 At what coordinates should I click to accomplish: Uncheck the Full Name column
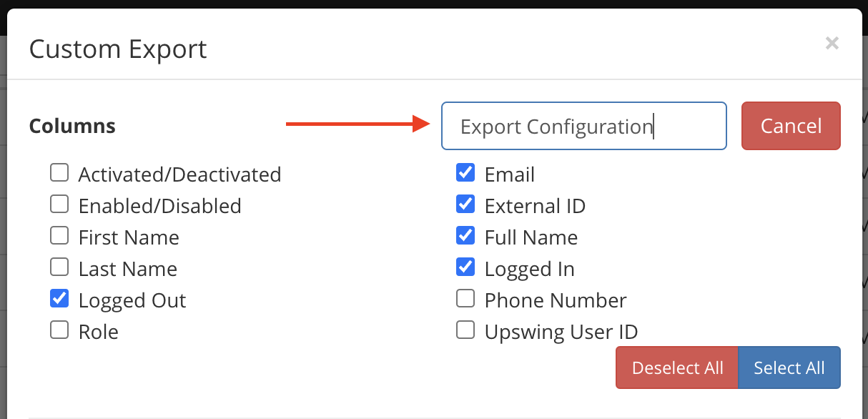click(465, 235)
